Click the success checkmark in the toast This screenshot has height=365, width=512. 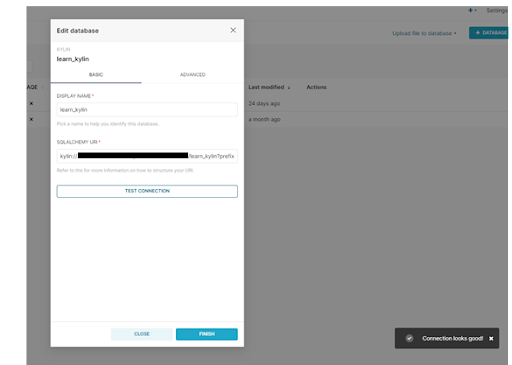point(409,338)
